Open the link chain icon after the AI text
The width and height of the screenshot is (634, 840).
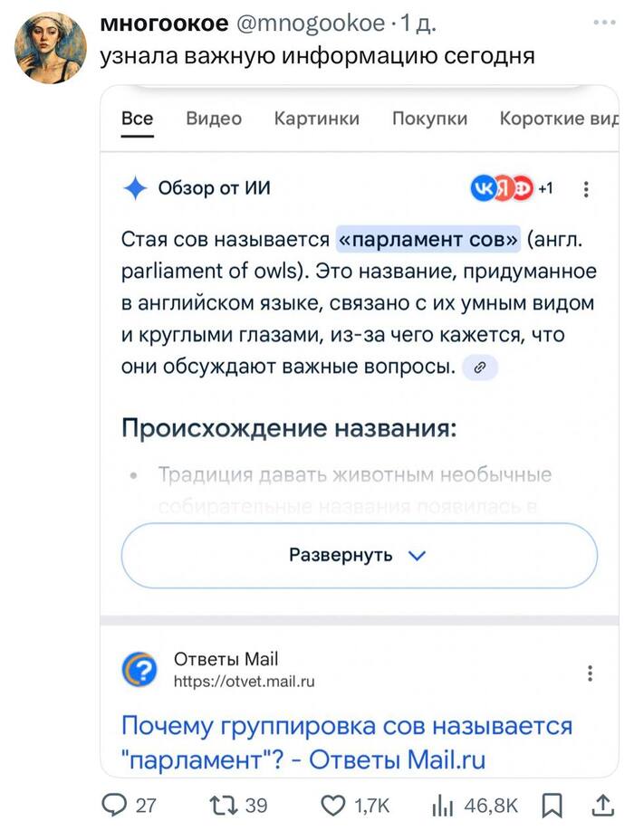pos(481,366)
